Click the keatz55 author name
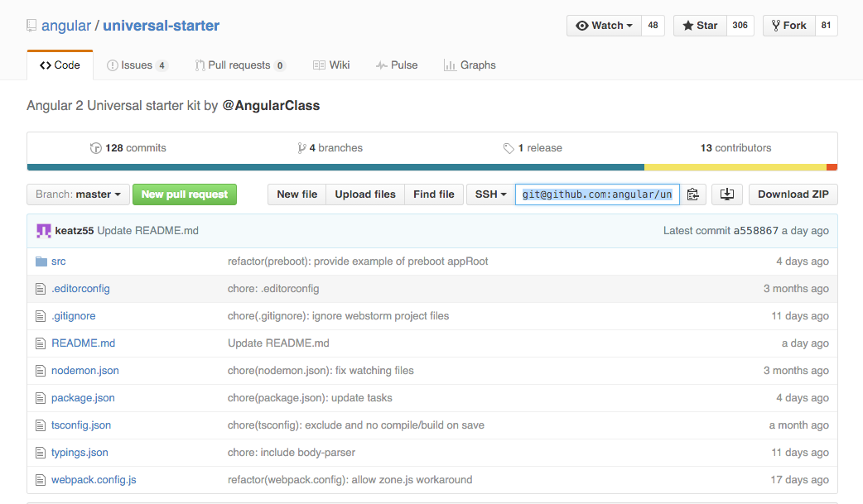Screen dimensions: 863x504 coord(75,231)
